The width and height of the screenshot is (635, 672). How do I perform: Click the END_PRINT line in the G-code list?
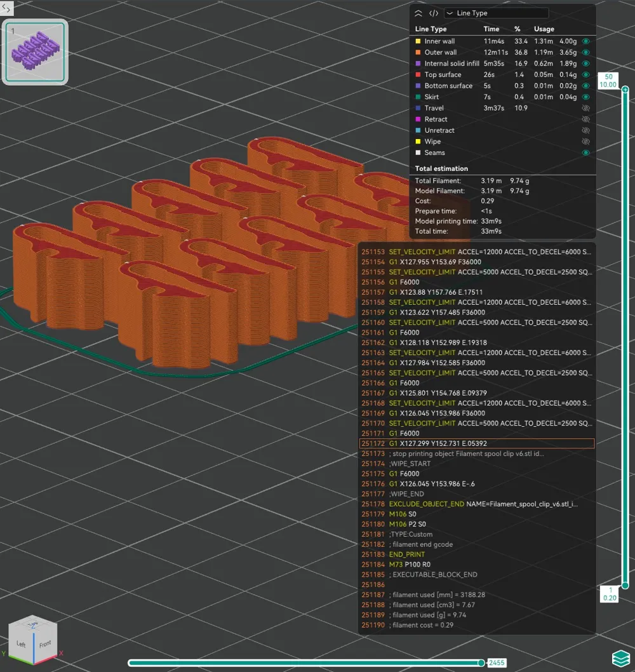pos(406,554)
